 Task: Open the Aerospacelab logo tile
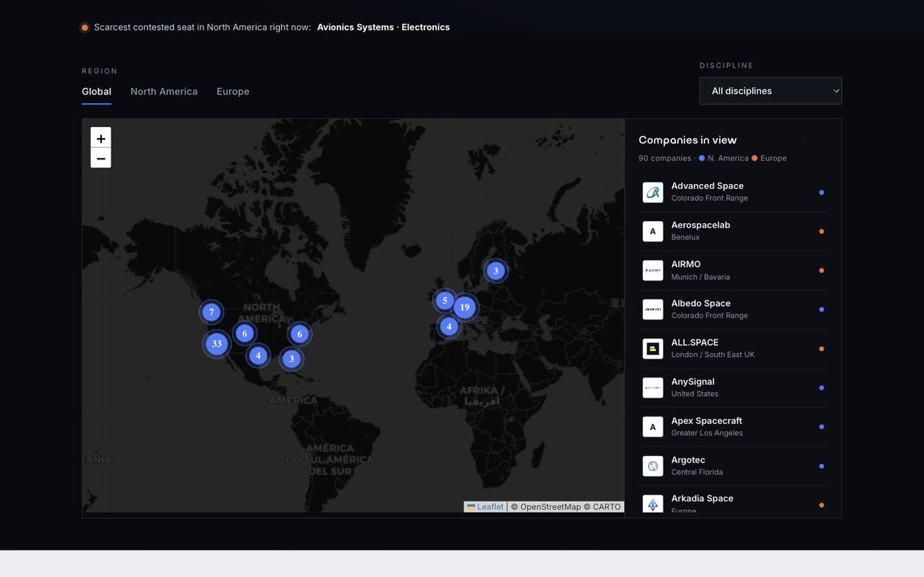pos(653,231)
